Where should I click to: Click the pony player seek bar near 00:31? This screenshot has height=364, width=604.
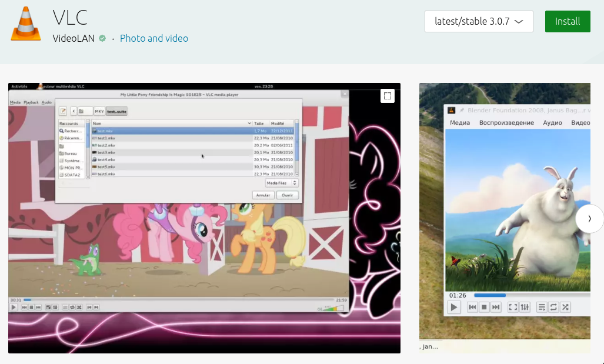click(27, 300)
